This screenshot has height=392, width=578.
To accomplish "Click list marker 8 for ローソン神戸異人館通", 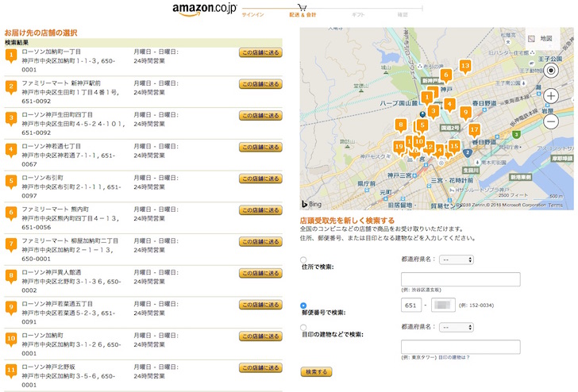I will 11,277.
